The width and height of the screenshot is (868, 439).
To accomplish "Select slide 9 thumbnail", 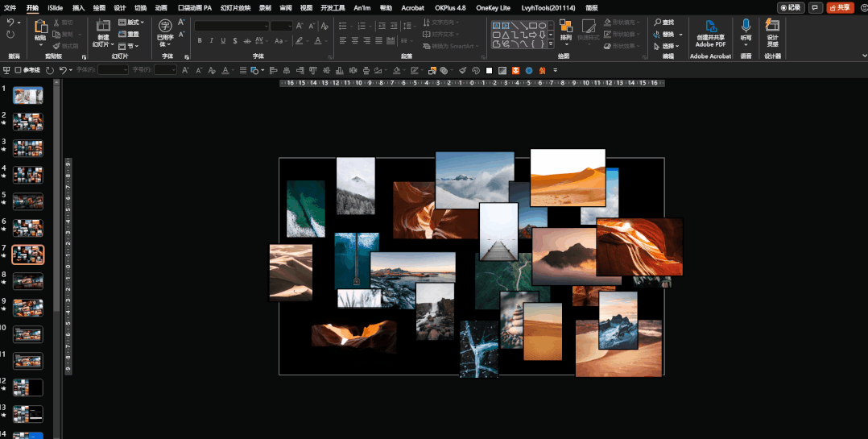I will tap(27, 308).
